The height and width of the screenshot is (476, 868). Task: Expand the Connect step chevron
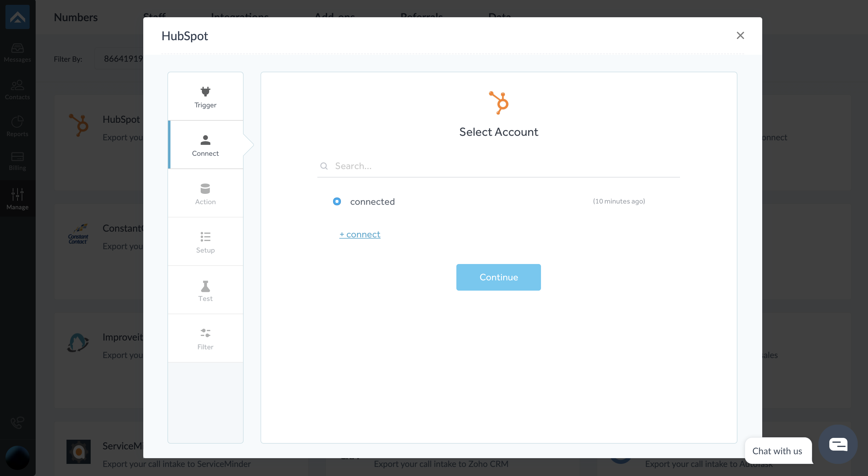[249, 144]
